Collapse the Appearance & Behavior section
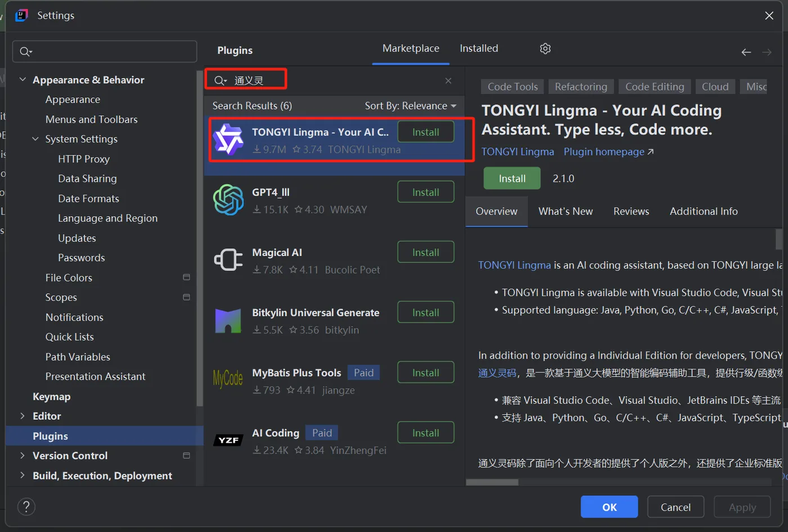This screenshot has width=788, height=532. click(x=23, y=79)
